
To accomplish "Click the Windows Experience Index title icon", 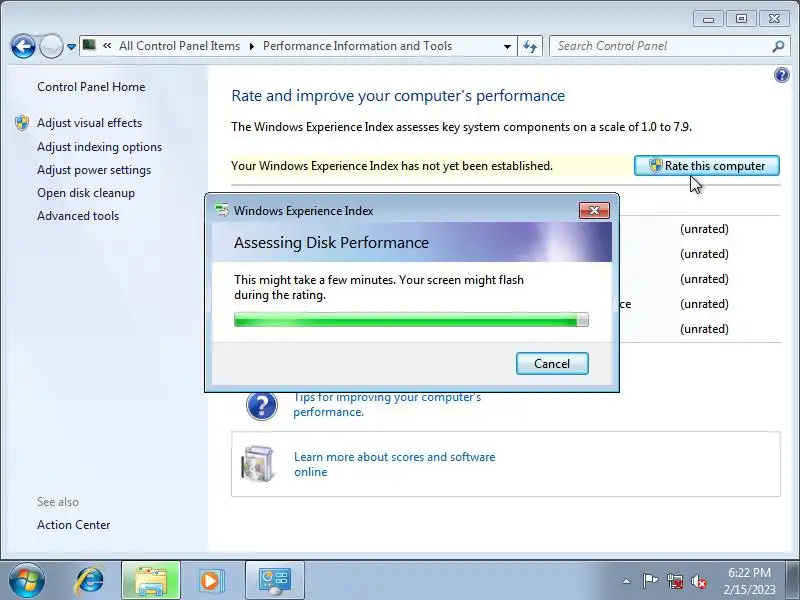I will (x=222, y=210).
